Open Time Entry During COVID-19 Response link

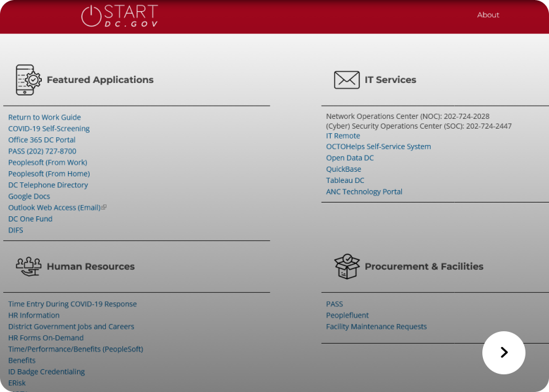[73, 304]
